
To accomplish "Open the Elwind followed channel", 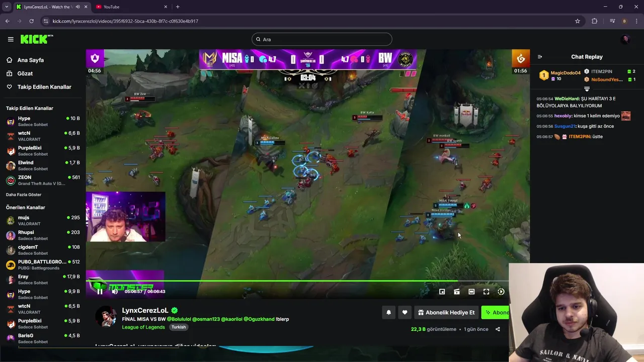I will (x=43, y=165).
